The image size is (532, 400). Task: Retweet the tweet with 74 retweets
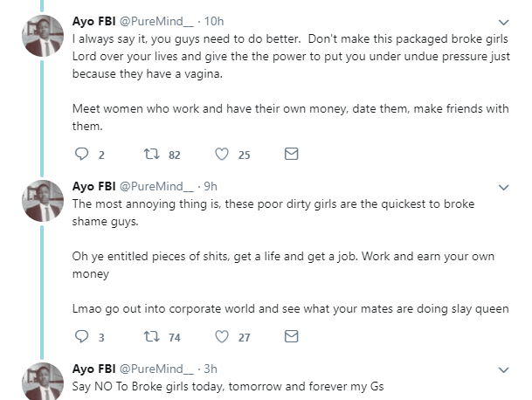click(x=149, y=336)
